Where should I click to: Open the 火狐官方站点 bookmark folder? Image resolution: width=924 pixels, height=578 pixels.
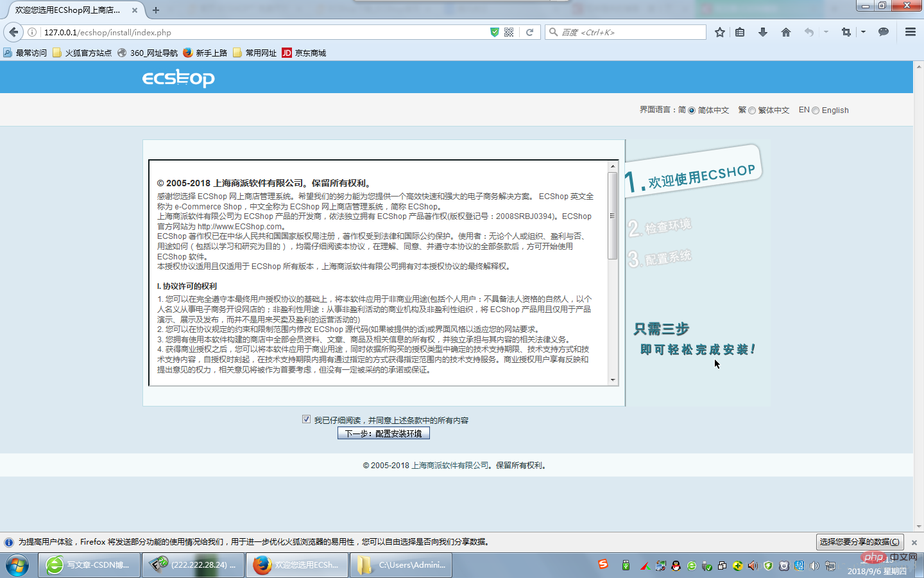pos(82,53)
